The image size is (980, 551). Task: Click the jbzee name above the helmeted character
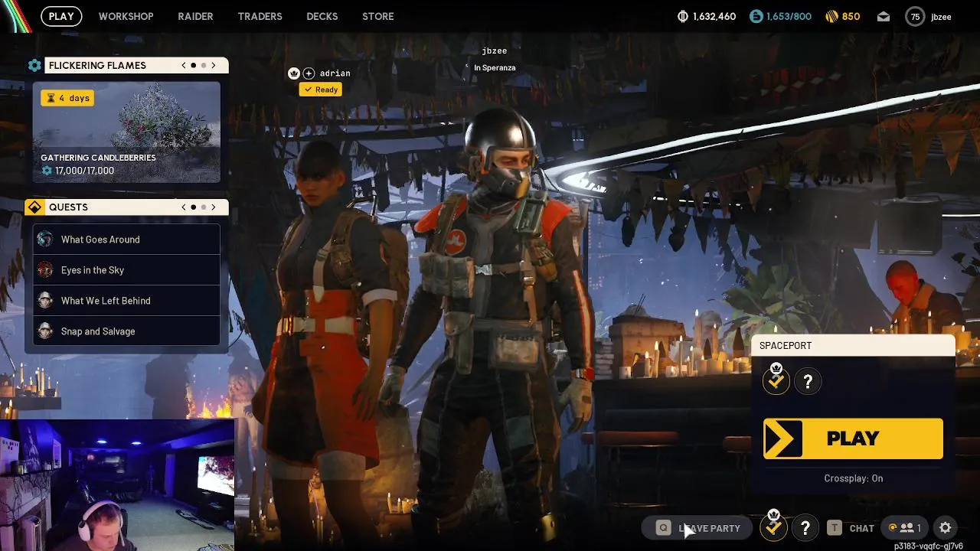pos(494,51)
